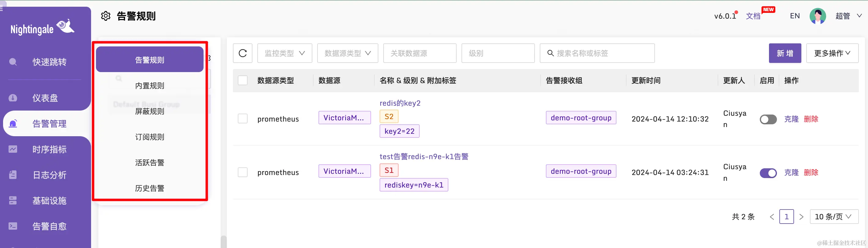This screenshot has height=248, width=868.
Task: Open the 级别 selector
Action: pyautogui.click(x=498, y=53)
